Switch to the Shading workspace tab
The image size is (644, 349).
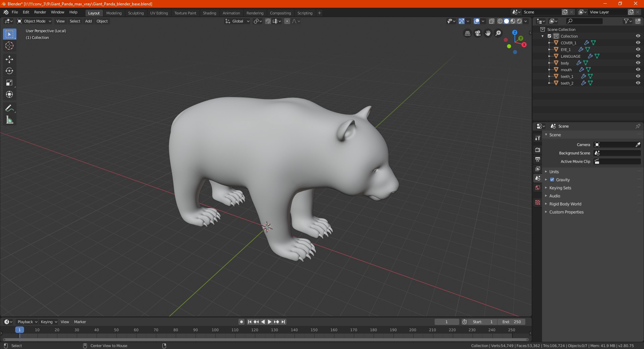pyautogui.click(x=209, y=13)
